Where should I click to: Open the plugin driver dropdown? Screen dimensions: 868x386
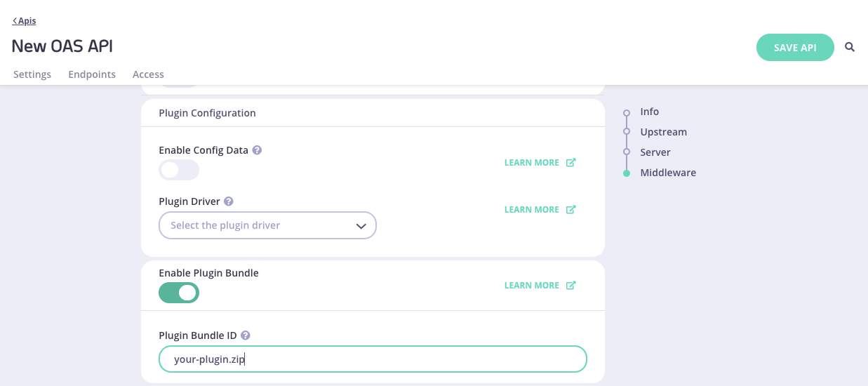tap(267, 225)
